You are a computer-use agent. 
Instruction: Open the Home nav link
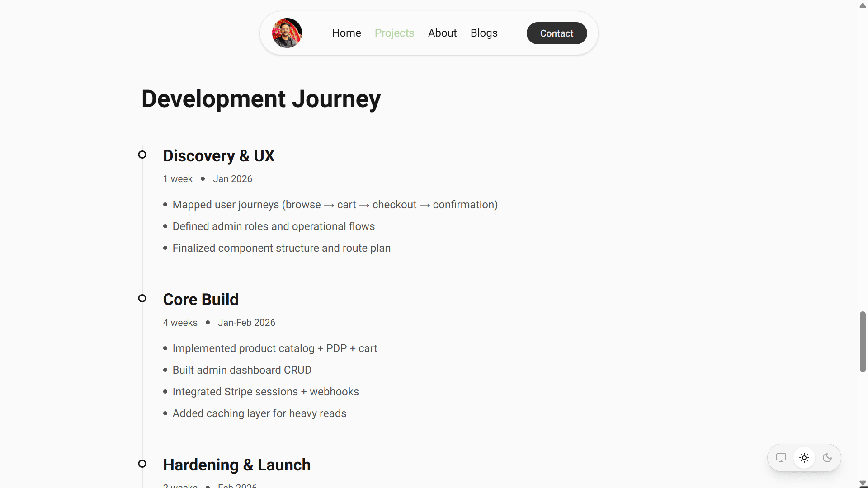click(346, 33)
